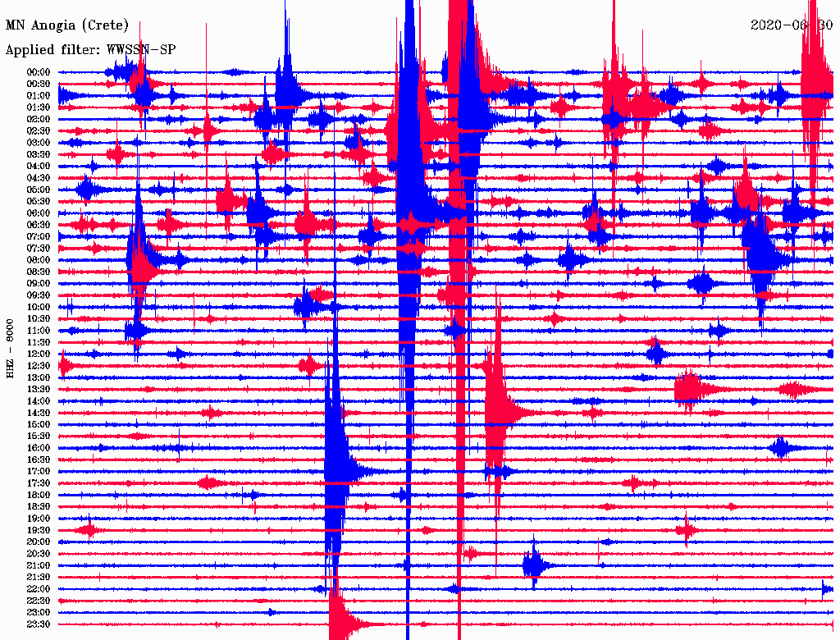
Task: Select the 10:00 time row label
Action: coord(39,307)
